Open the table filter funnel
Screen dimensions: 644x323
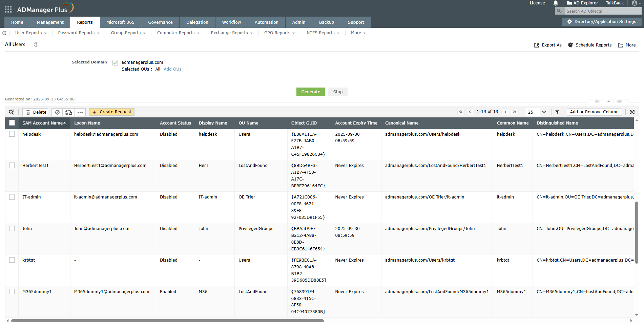point(557,112)
